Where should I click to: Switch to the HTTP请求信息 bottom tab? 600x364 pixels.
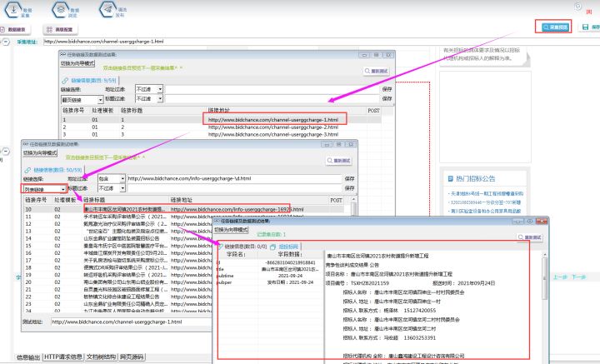(x=63, y=357)
